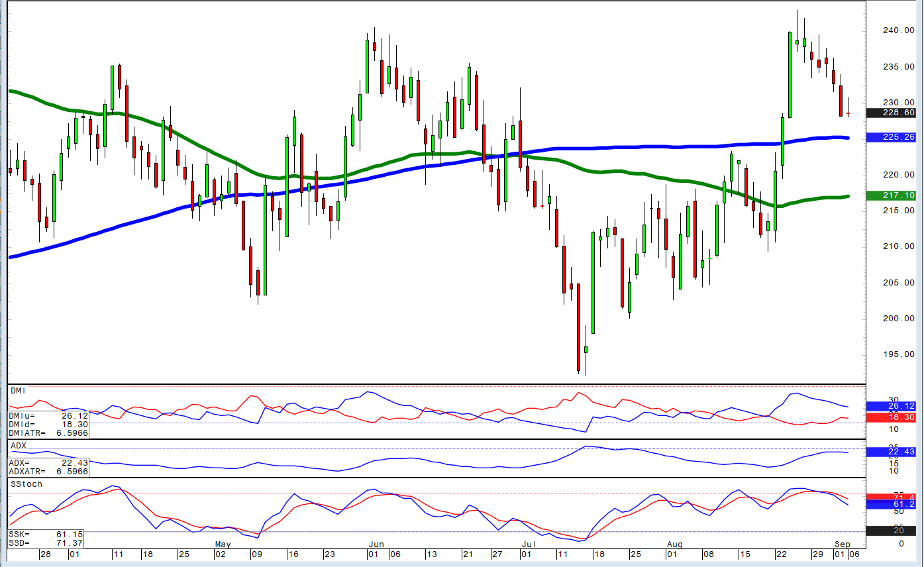Select the DMI indicator pane title
This screenshot has height=567, width=924.
17,391
